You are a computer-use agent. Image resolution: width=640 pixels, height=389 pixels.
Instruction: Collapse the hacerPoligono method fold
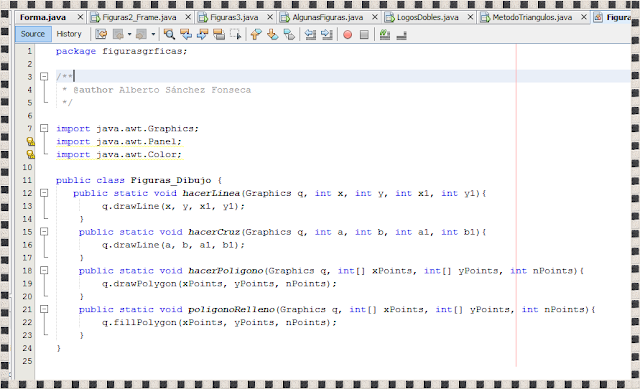(x=44, y=270)
